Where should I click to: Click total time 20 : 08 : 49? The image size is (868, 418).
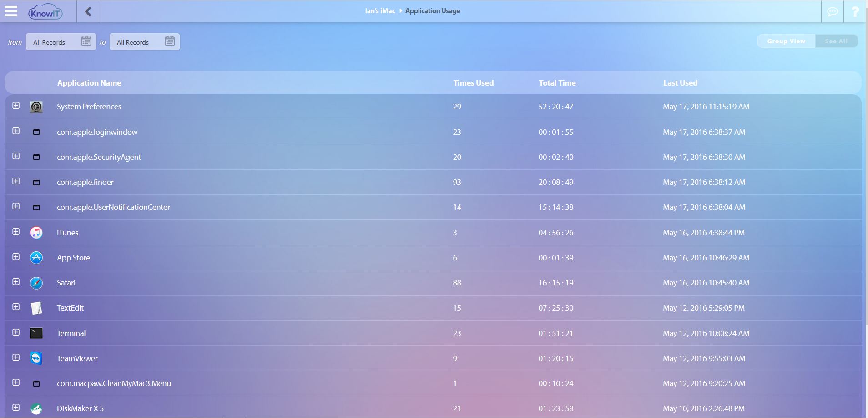point(556,182)
